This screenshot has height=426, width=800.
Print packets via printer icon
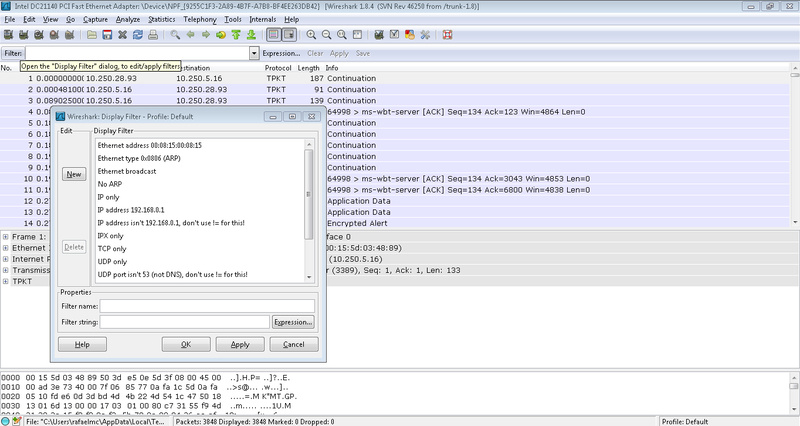[153, 35]
